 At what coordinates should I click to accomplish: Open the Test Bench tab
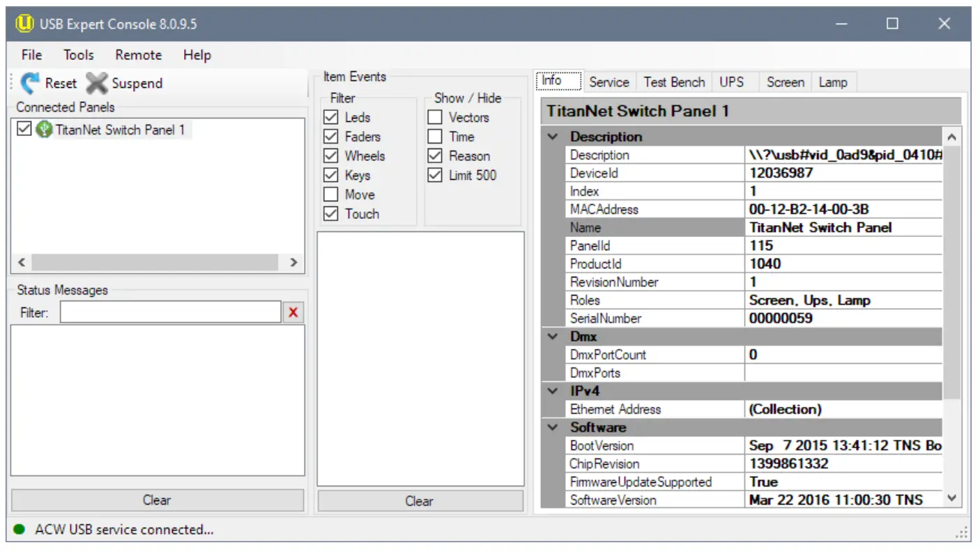pos(674,82)
